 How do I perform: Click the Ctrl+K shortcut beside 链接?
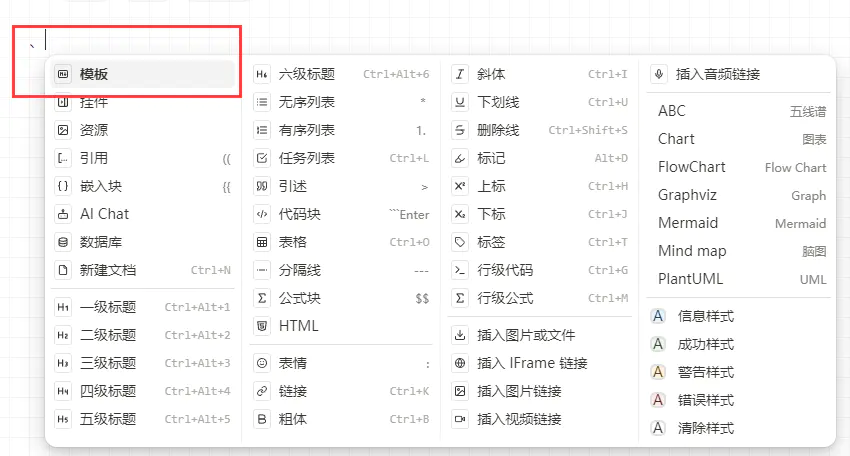click(x=409, y=391)
